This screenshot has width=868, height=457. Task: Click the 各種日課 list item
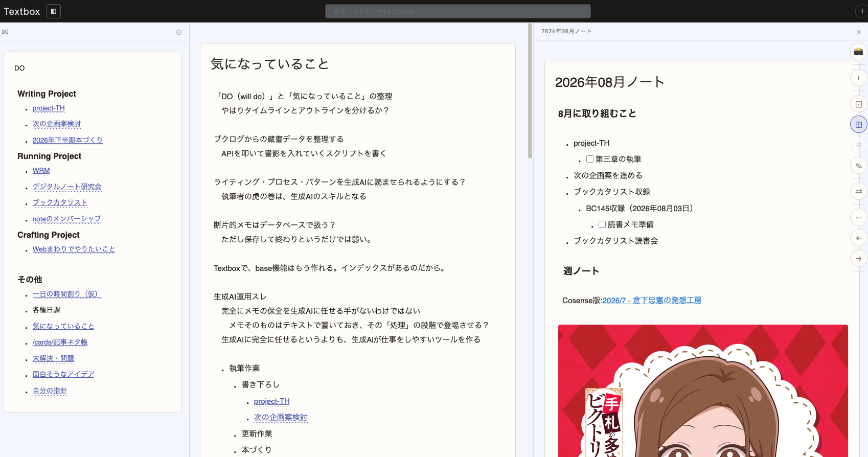(x=47, y=310)
